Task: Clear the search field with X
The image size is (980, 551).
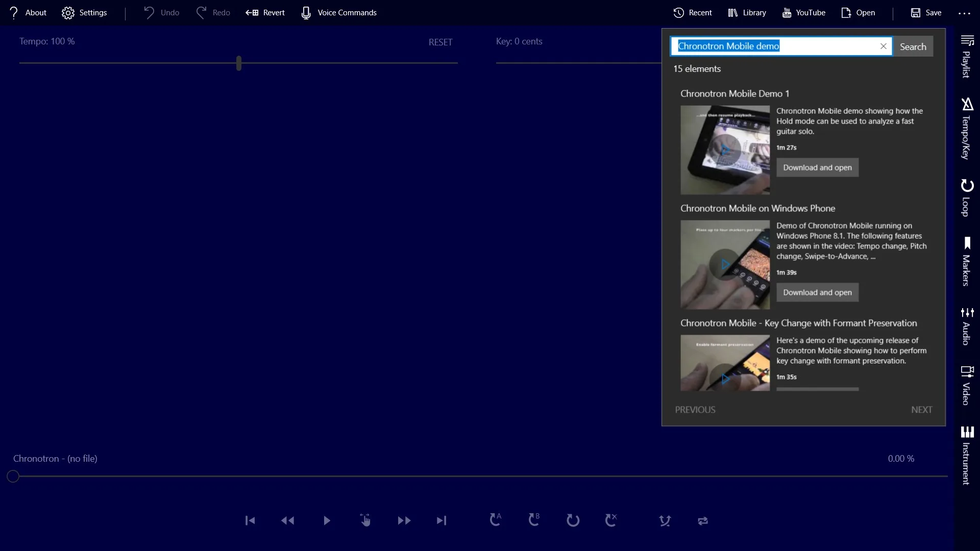Action: pos(884,46)
